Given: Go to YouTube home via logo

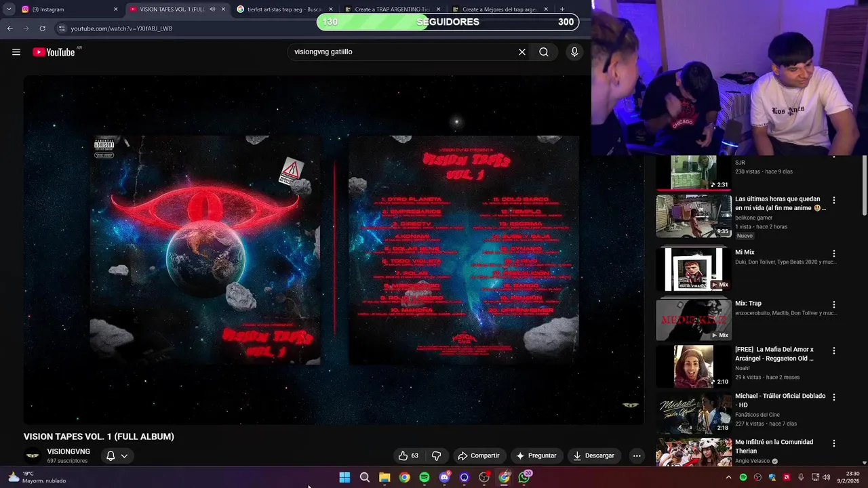Looking at the screenshot, I should pyautogui.click(x=54, y=52).
